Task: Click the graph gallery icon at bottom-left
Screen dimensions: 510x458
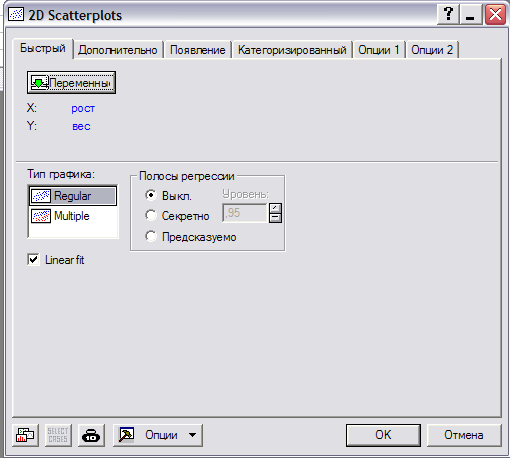Action: [x=25, y=435]
